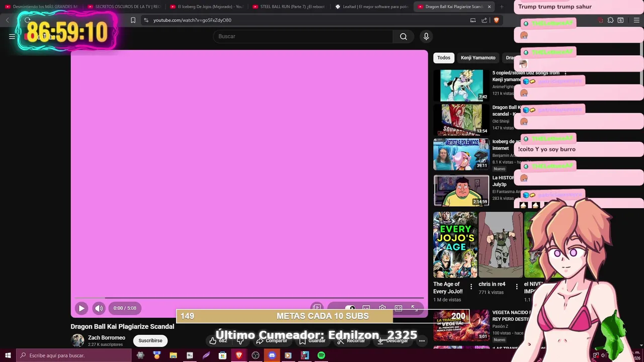Open the 5:01 Vegeta video thumbnail

[x=461, y=325]
